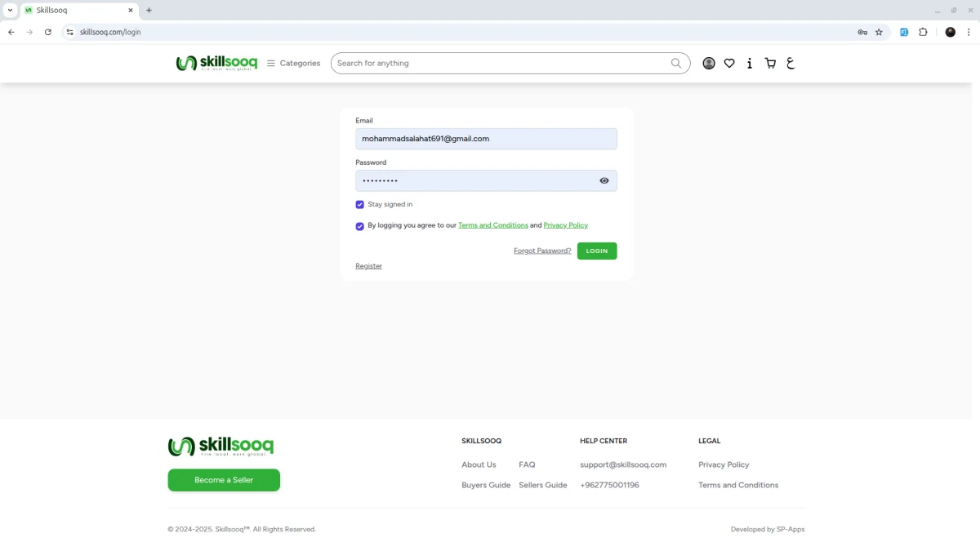This screenshot has width=980, height=551.
Task: Open the browser extensions puzzle icon
Action: click(x=923, y=32)
